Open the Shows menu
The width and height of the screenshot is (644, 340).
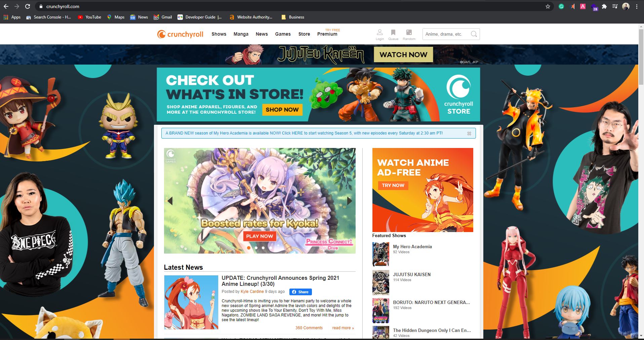(x=219, y=34)
